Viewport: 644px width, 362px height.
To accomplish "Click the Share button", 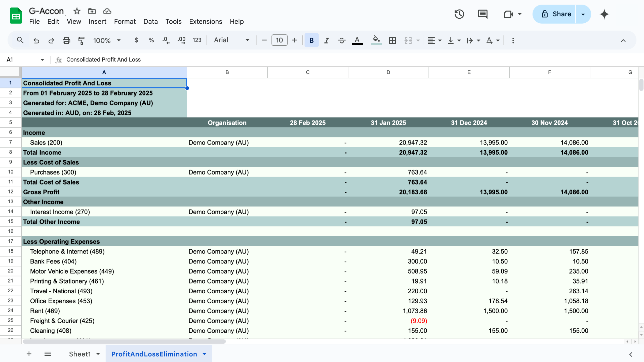I will (556, 14).
